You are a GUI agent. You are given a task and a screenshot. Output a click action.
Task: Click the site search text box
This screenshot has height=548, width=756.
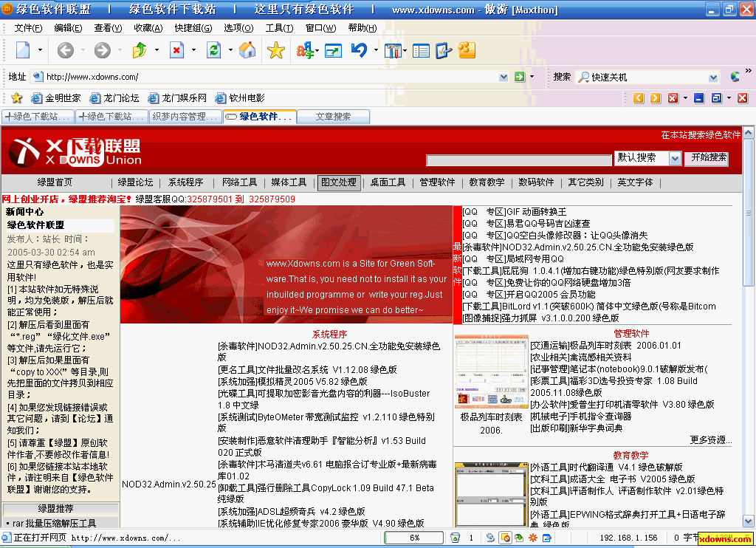[x=519, y=160]
